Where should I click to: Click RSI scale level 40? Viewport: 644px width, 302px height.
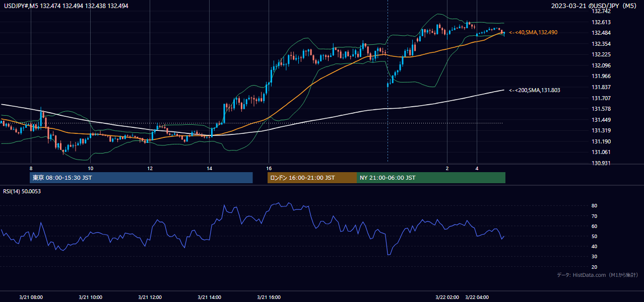594,246
